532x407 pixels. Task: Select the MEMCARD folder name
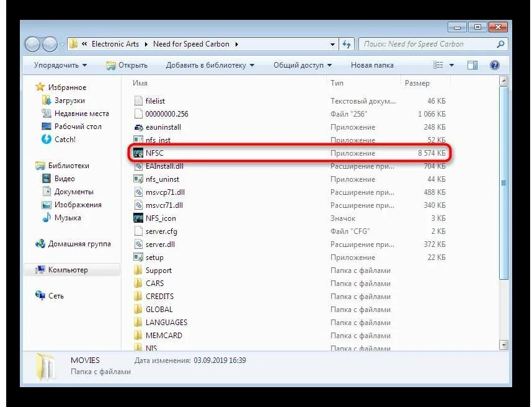pos(164,336)
